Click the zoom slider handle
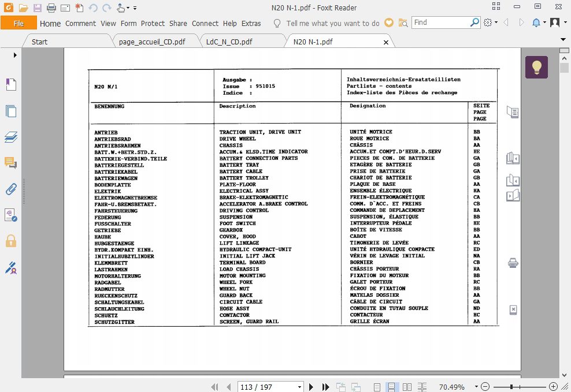This screenshot has height=392, width=571. 511,387
